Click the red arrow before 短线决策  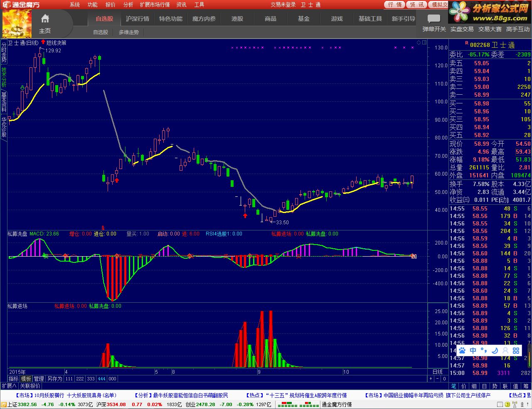(x=43, y=42)
